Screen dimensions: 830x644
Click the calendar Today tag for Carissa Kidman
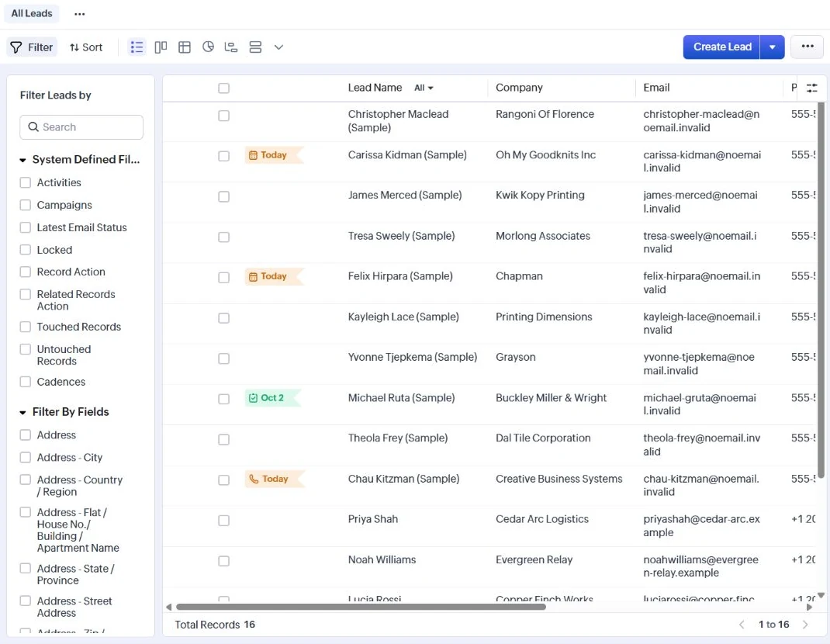point(274,155)
